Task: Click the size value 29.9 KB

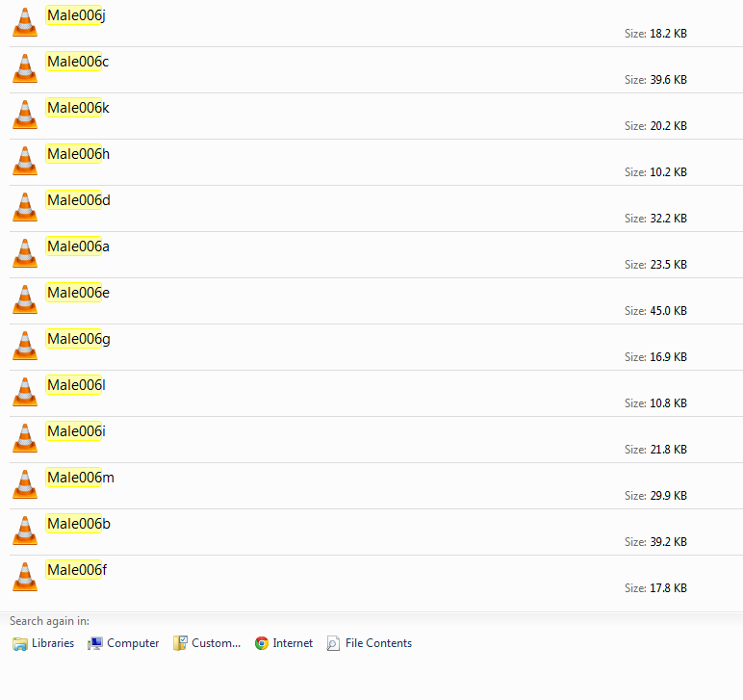Action: pos(668,496)
